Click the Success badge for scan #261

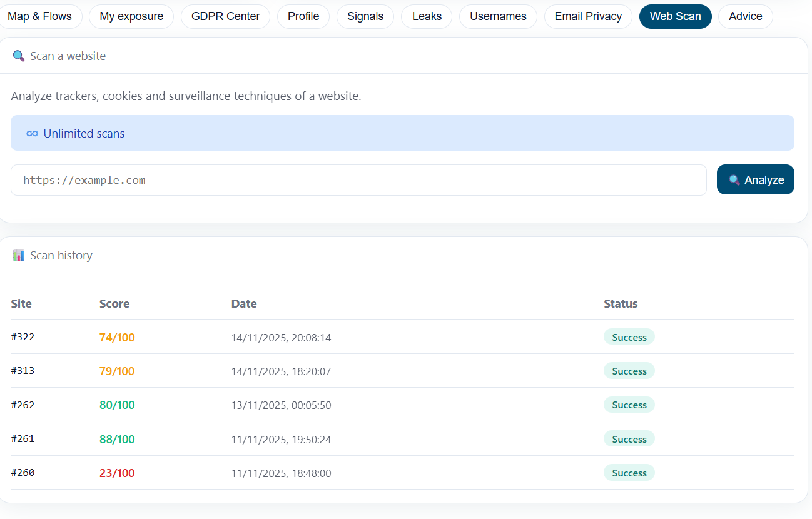point(629,440)
